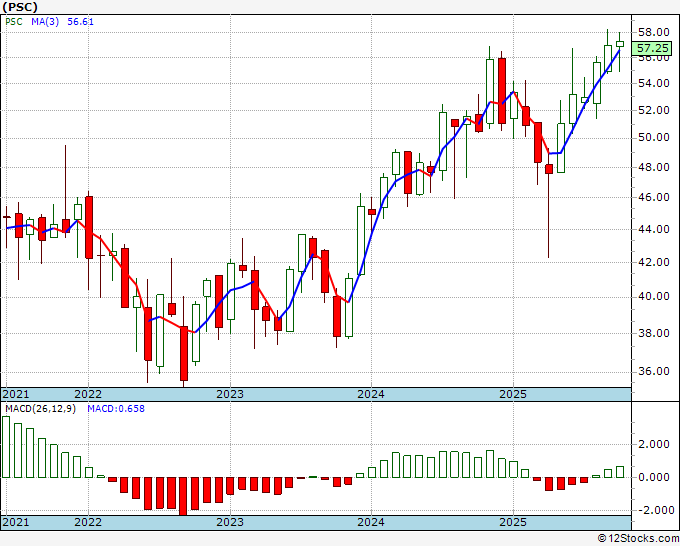Click the MA(3) indicator label

[45, 22]
